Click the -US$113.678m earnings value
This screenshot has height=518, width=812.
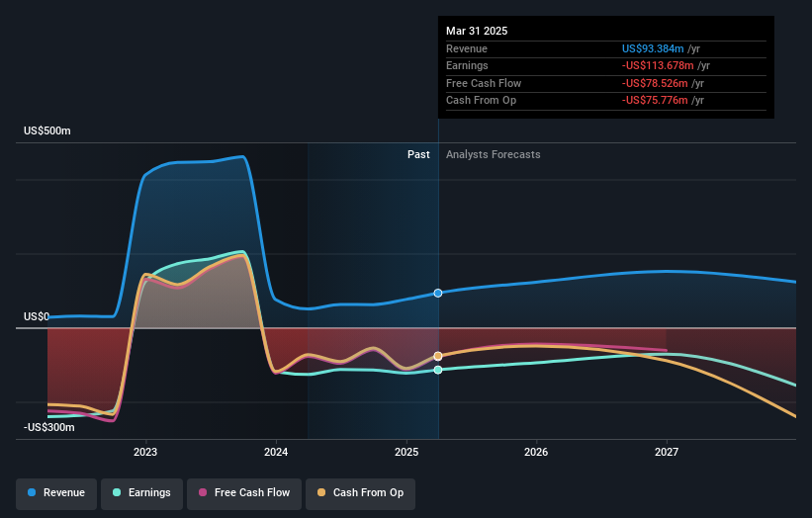658,65
